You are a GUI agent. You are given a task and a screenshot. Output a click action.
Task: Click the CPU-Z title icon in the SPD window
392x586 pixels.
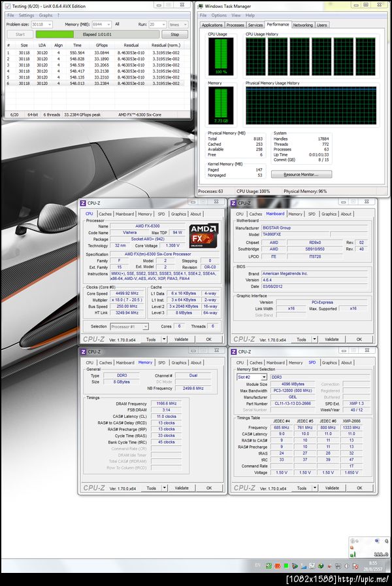tap(233, 352)
